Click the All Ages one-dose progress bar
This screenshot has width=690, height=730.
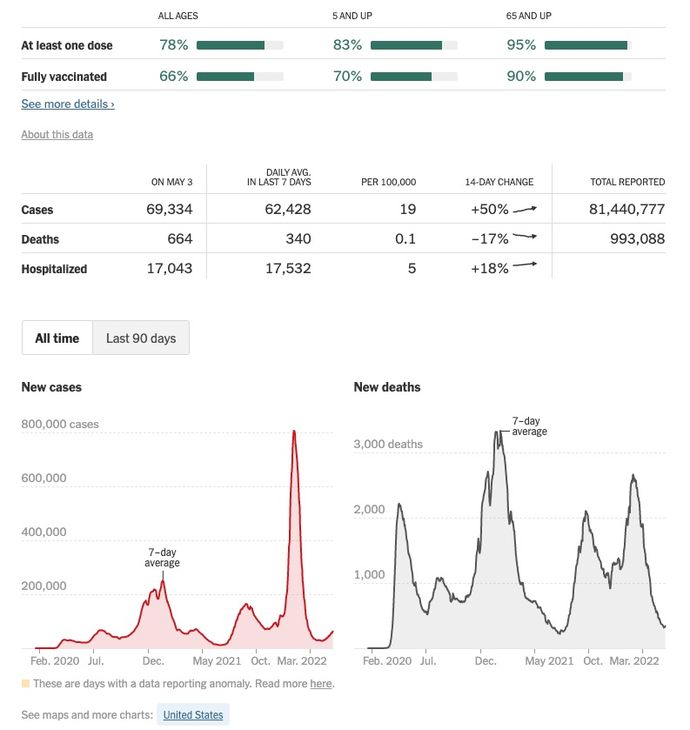point(240,45)
